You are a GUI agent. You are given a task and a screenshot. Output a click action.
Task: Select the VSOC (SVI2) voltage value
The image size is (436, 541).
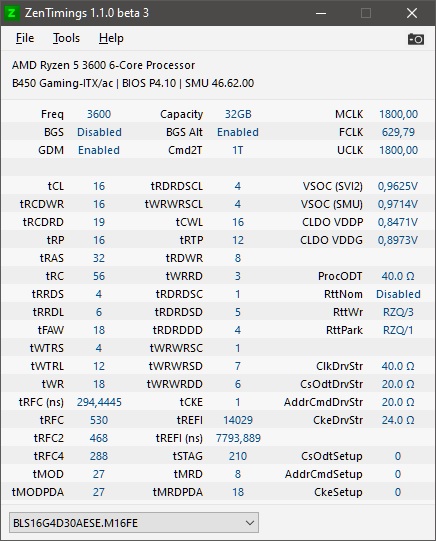tap(398, 186)
